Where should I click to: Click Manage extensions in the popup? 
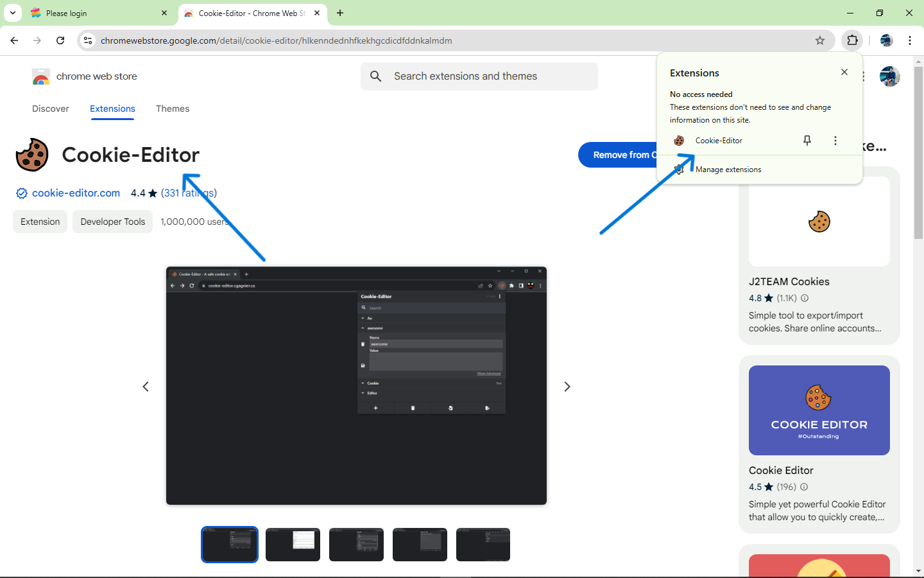[x=728, y=170]
